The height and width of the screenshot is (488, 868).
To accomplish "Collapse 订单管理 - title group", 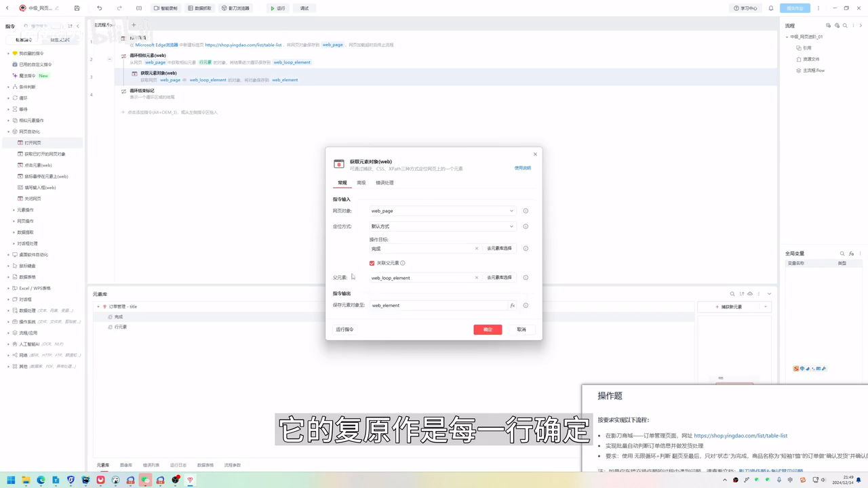I will 98,307.
